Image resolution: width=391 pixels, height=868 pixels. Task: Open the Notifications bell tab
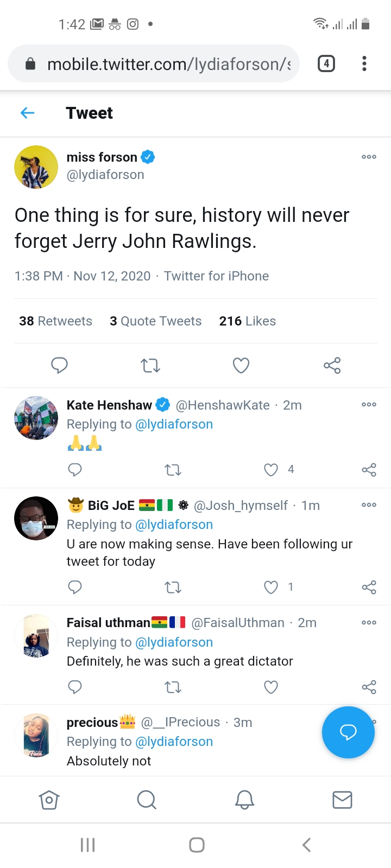(x=244, y=800)
